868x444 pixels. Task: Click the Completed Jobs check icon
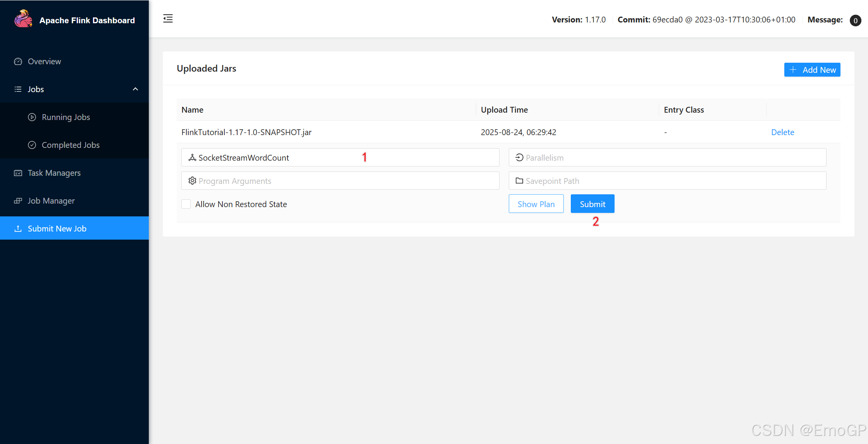pyautogui.click(x=32, y=145)
